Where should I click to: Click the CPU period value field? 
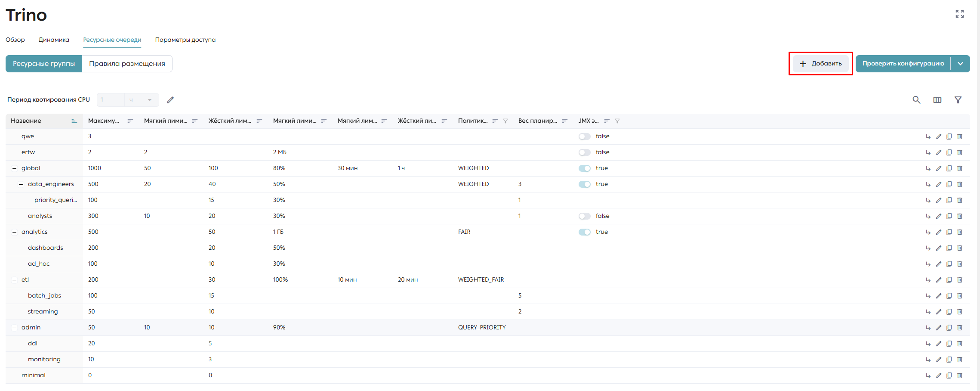click(x=111, y=100)
